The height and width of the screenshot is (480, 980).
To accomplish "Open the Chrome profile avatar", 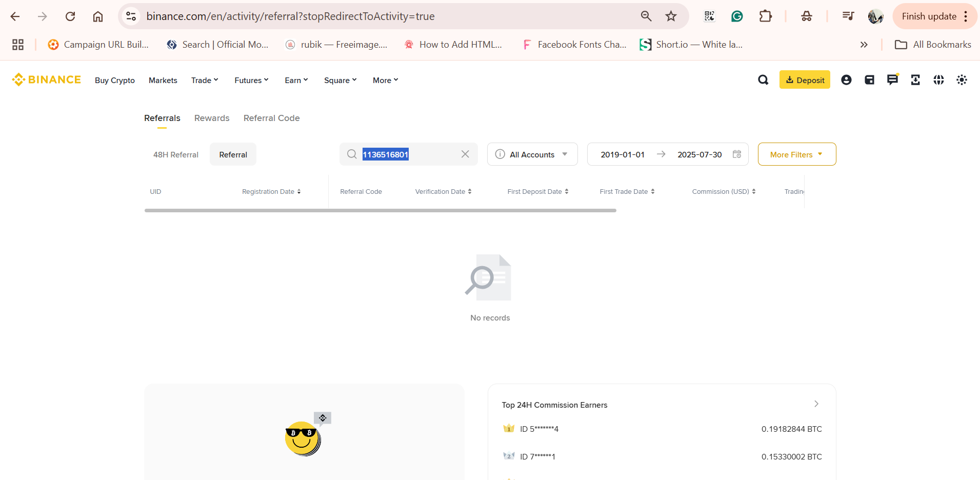I will 875,16.
